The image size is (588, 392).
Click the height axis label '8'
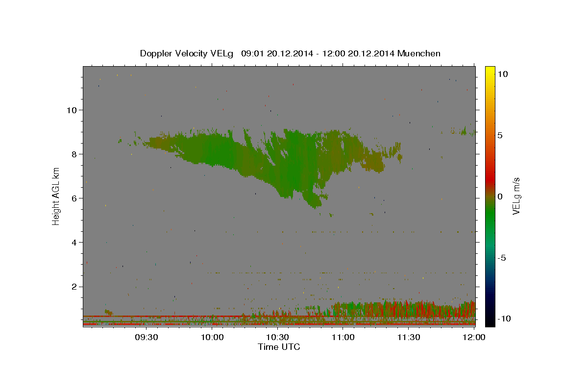(74, 154)
